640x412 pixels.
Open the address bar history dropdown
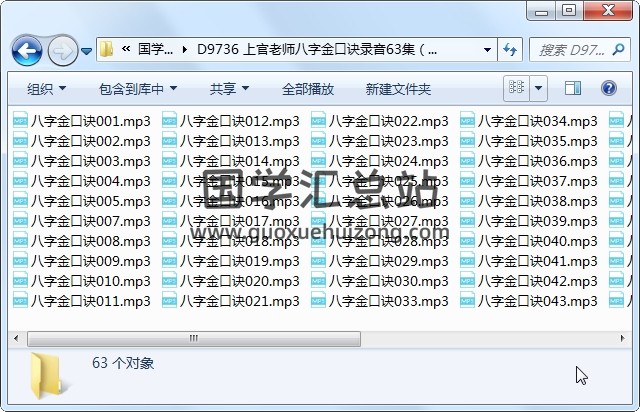487,50
